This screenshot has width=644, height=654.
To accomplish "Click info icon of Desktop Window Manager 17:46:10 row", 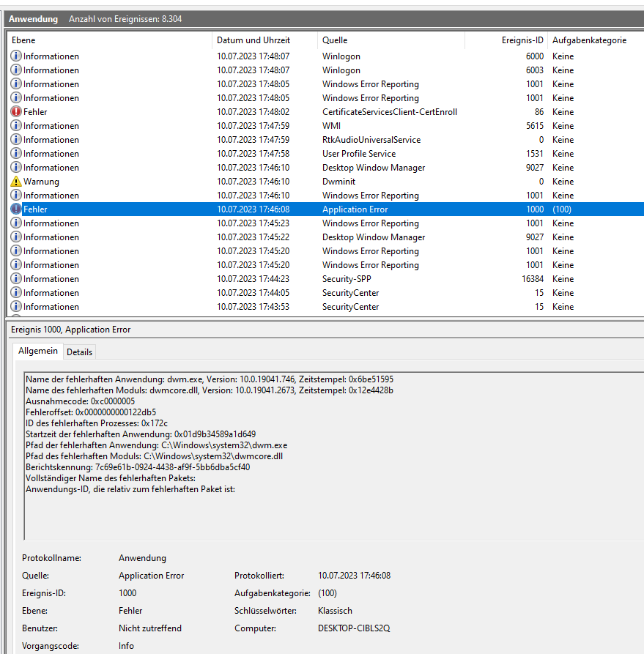I will coord(16,167).
